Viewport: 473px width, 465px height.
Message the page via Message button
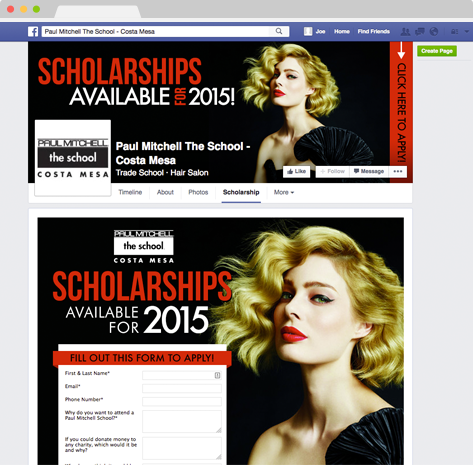[x=369, y=171]
